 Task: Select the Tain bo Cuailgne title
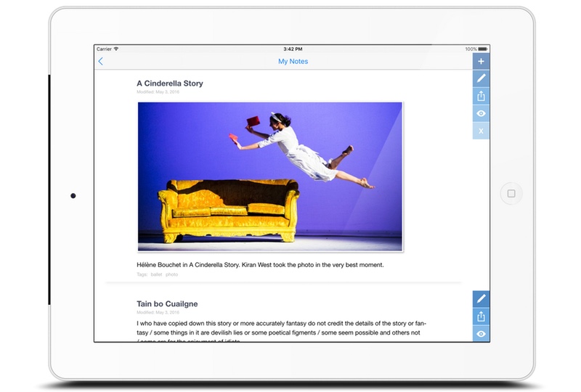tap(167, 304)
